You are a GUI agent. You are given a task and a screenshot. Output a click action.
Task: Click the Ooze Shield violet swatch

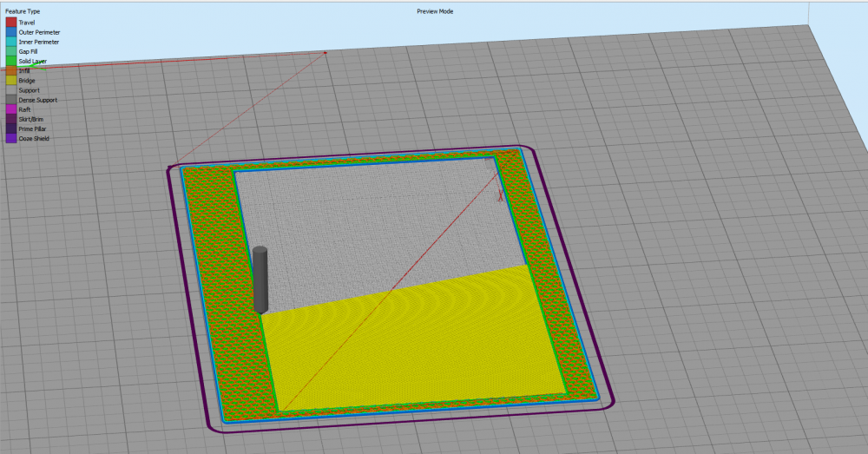[x=11, y=138]
